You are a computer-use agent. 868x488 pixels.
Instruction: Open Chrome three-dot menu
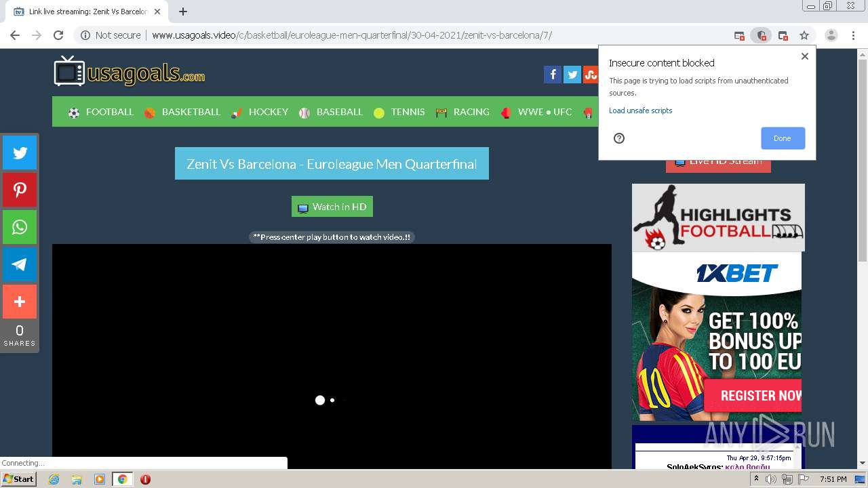pyautogui.click(x=853, y=35)
